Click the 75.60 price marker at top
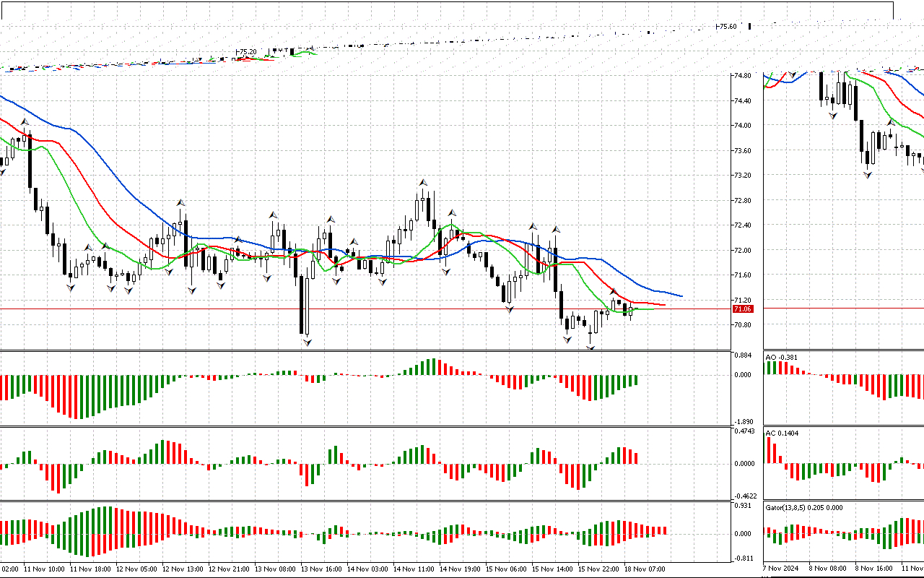 point(727,26)
